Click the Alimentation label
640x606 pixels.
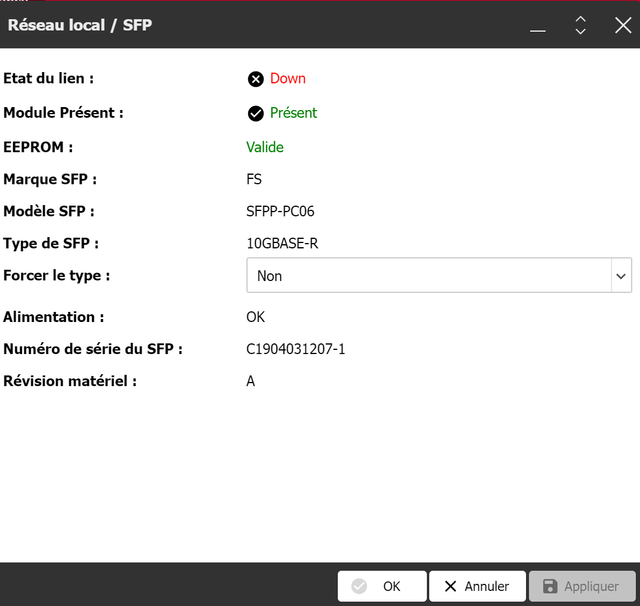(x=53, y=317)
